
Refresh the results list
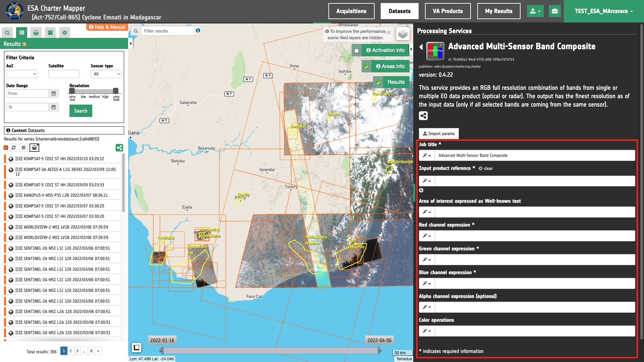tap(13, 147)
